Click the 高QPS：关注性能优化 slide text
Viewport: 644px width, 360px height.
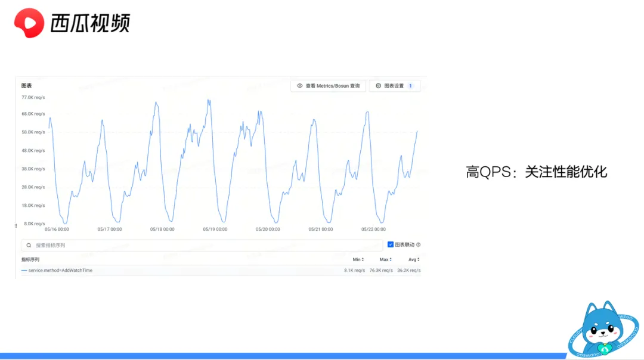(x=537, y=172)
